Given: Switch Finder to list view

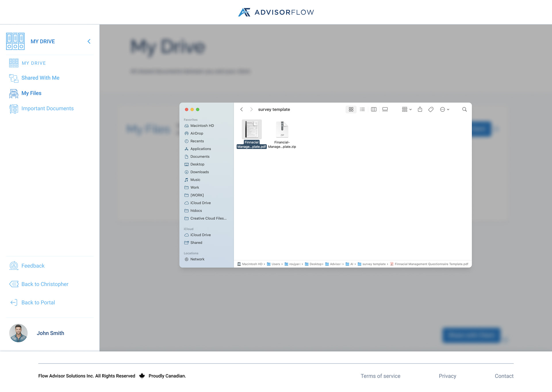Looking at the screenshot, I should click(x=362, y=109).
